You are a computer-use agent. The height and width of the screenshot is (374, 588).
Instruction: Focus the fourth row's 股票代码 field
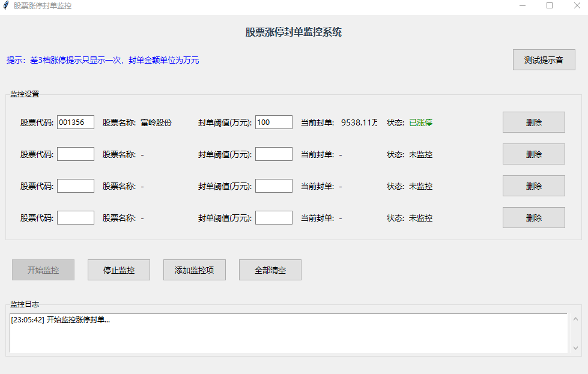coord(76,218)
